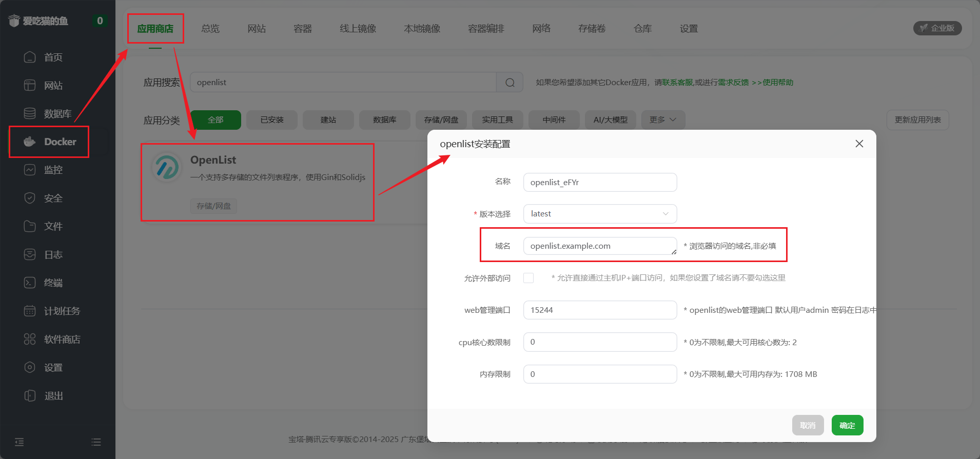Collapse sidebar using bottom-left menu icon
Viewport: 980px width, 459px height.
pyautogui.click(x=19, y=442)
